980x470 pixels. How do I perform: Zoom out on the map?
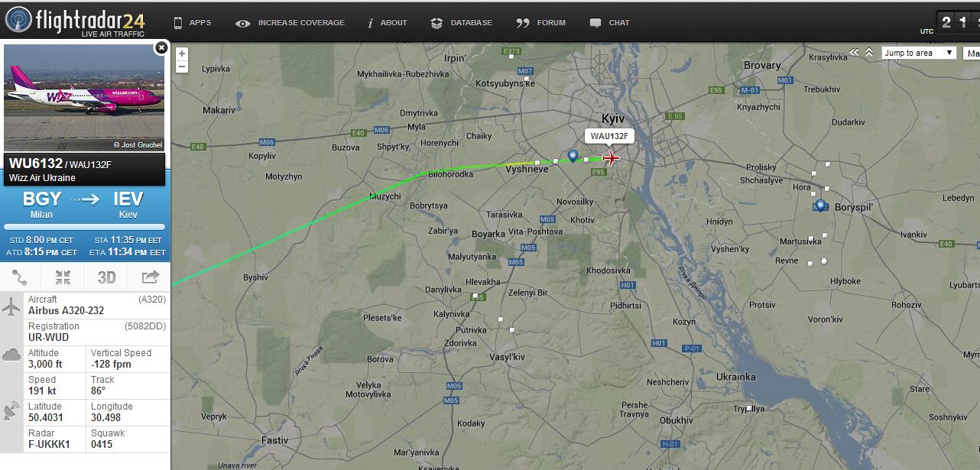coord(182,66)
